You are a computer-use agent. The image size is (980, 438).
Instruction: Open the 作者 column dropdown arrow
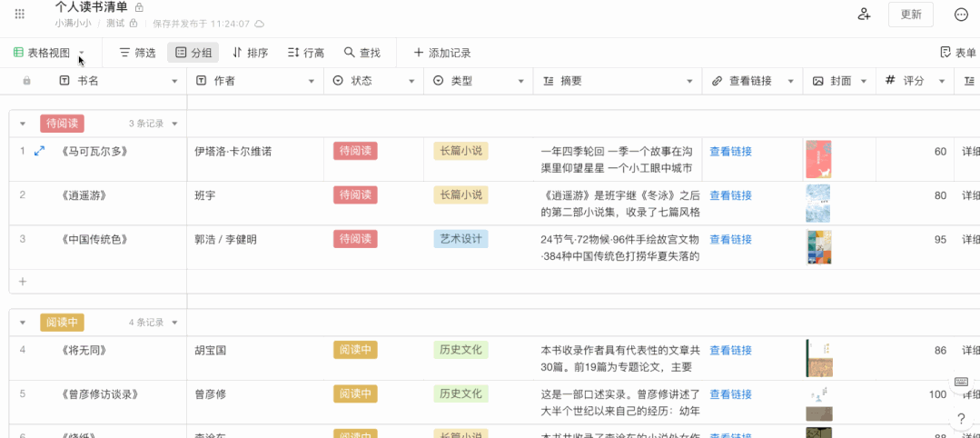[x=312, y=82]
